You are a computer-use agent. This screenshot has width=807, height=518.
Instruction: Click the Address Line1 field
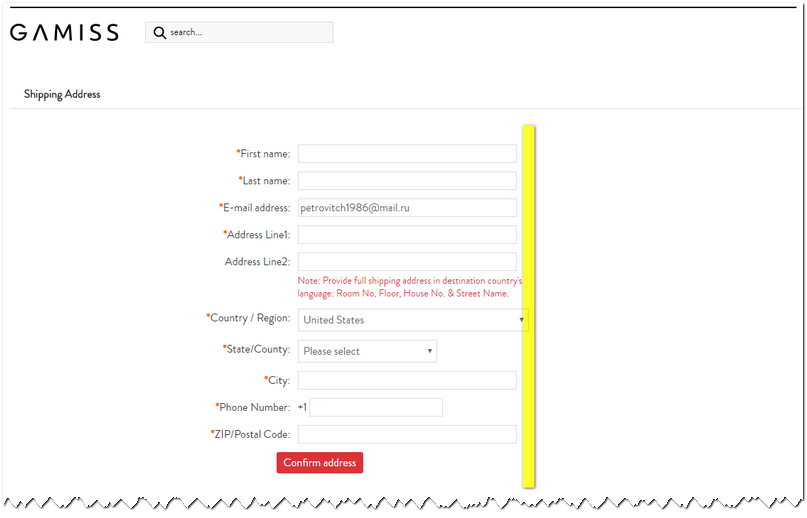[407, 234]
